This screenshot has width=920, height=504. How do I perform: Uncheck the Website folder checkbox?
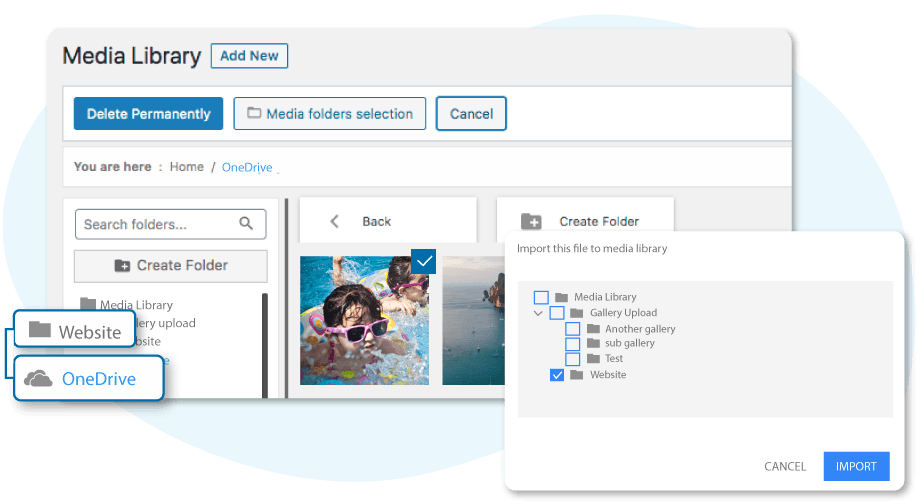[x=557, y=375]
